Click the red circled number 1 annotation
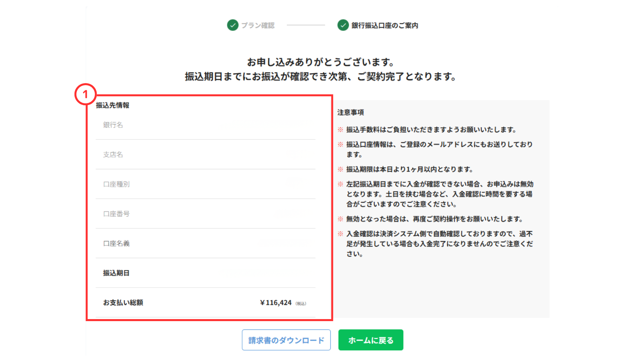The width and height of the screenshot is (644, 362). click(x=85, y=94)
